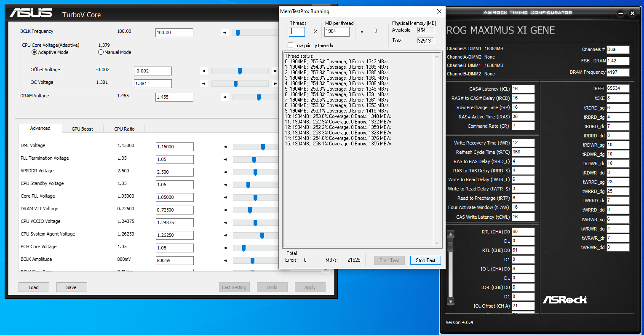The width and height of the screenshot is (644, 335).
Task: Click the Undo button in TurboV Core
Action: (272, 287)
